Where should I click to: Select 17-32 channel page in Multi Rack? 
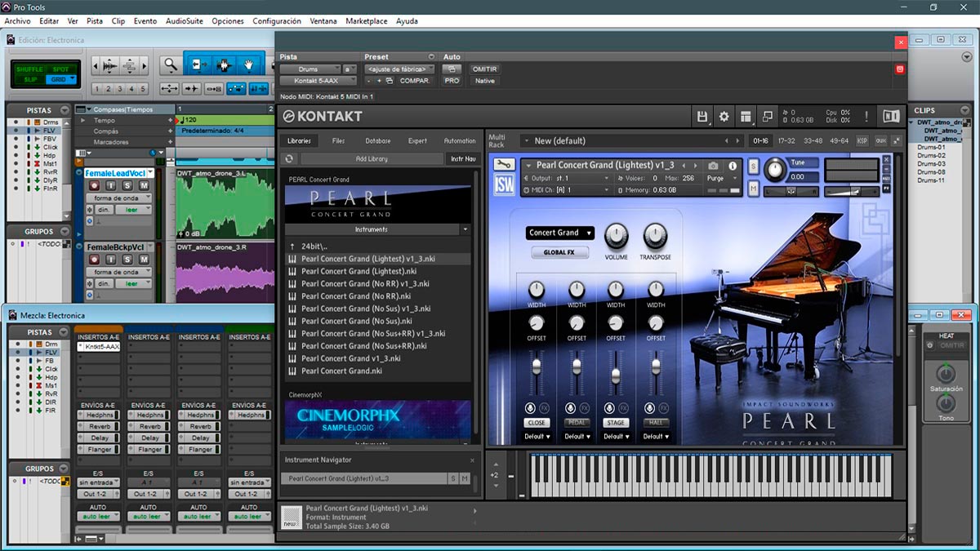coord(787,140)
